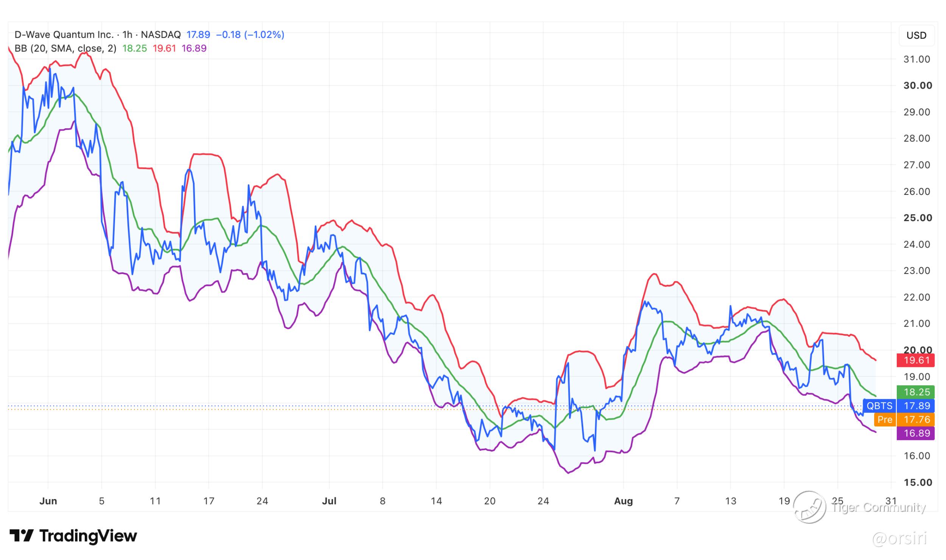Click the 22.00 price axis label
The width and height of the screenshot is (946, 560).
point(917,297)
